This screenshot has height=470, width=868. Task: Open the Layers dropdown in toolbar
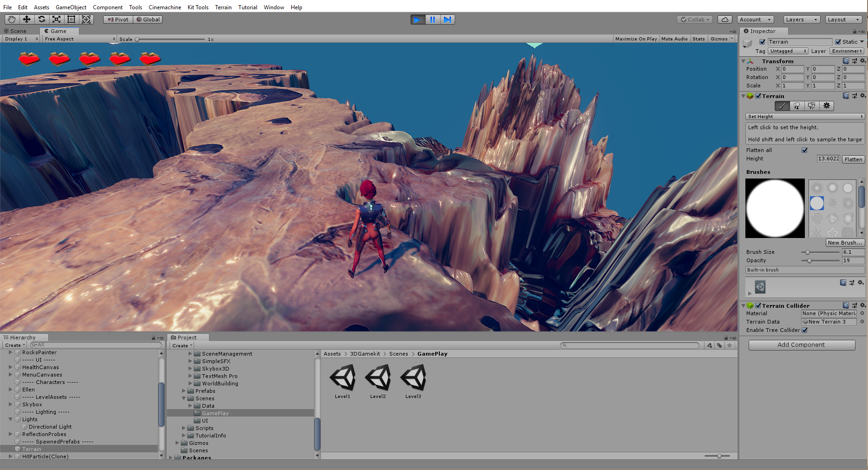point(802,20)
